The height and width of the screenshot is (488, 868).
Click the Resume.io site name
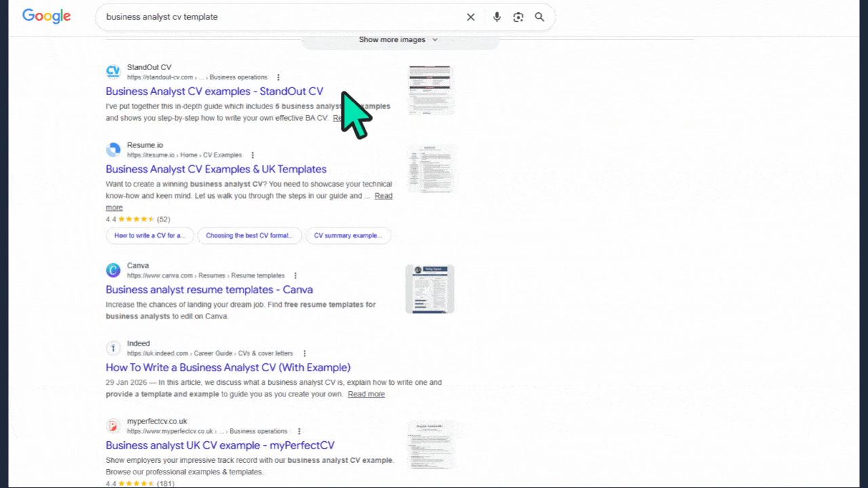click(x=145, y=146)
